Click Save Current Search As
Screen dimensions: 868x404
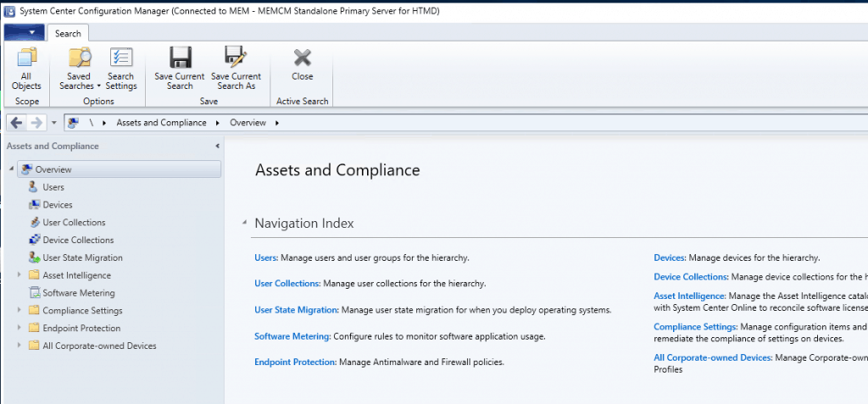(236, 69)
